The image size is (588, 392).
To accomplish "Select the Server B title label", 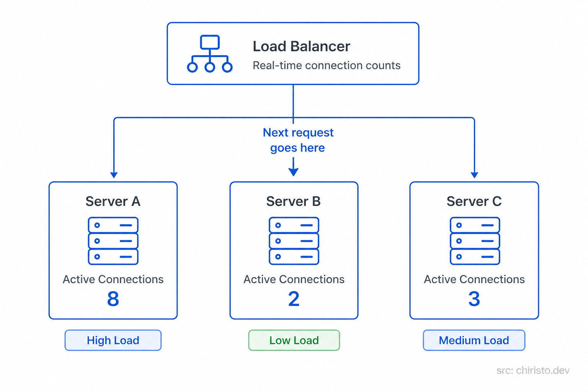I will (293, 201).
